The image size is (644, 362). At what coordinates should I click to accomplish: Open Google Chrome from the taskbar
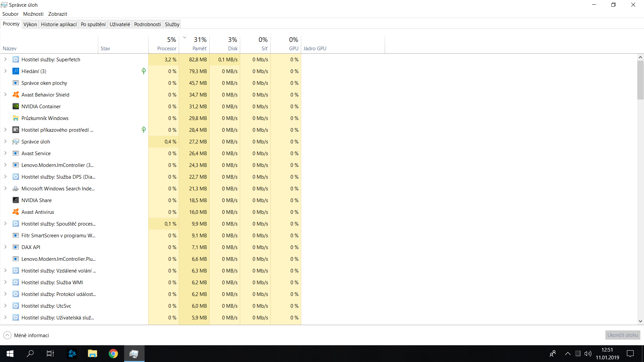(x=113, y=354)
